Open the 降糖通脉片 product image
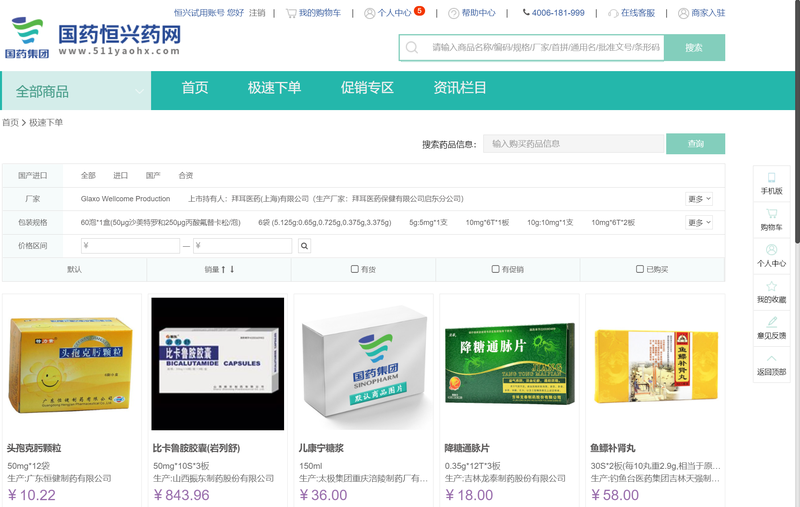 click(x=509, y=364)
